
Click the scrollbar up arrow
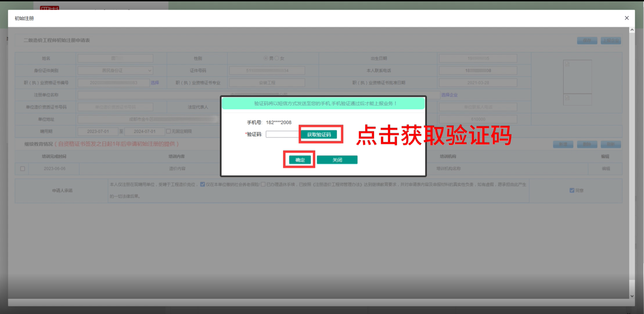coord(632,30)
